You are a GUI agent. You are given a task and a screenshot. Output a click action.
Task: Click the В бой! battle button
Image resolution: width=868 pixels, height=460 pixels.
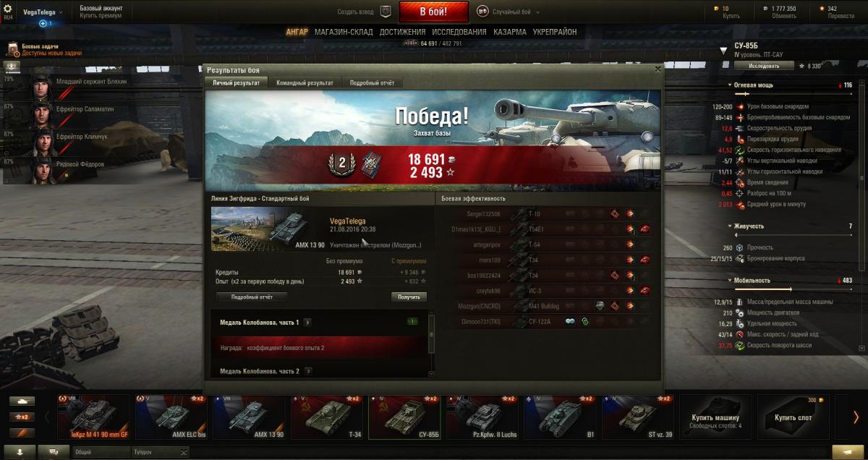434,12
